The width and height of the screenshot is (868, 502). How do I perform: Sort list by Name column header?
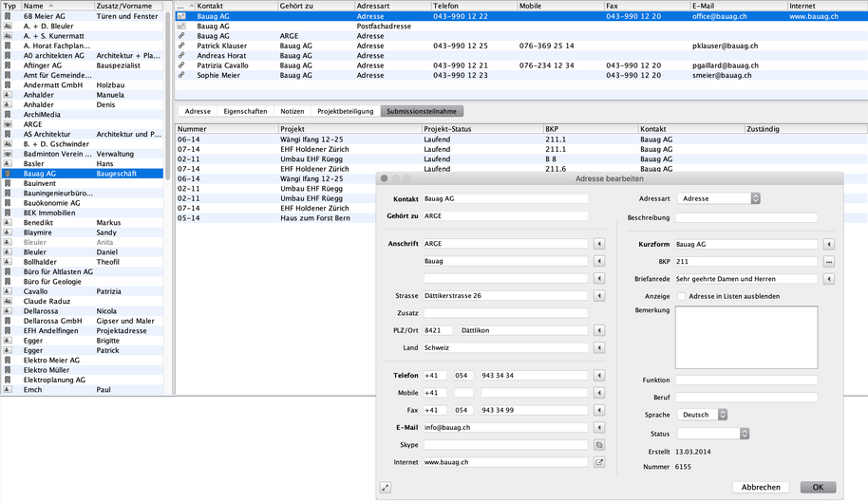click(57, 5)
